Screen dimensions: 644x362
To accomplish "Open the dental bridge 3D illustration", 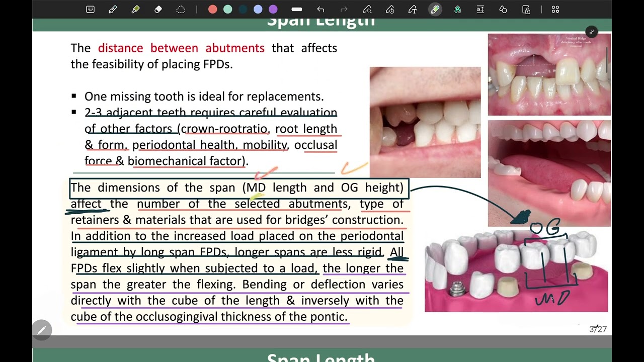I will point(516,270).
